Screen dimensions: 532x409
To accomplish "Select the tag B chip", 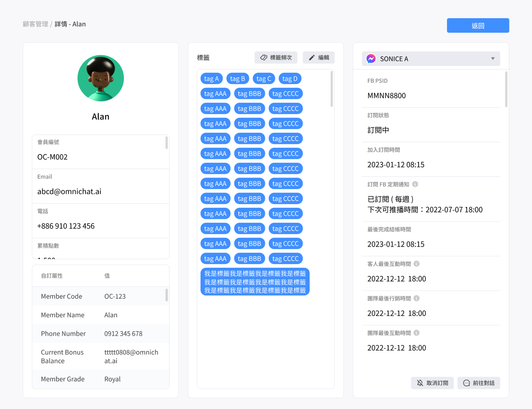I will (237, 79).
